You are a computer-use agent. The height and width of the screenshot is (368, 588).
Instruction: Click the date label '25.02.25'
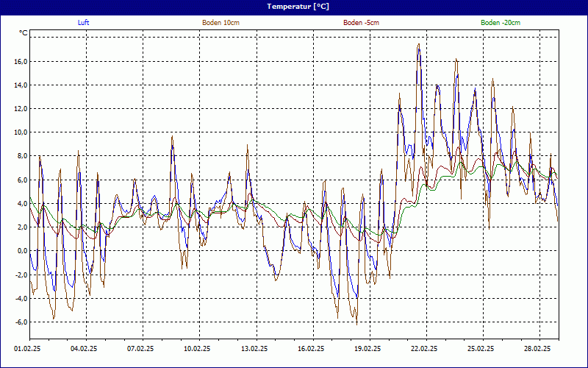[481, 349]
